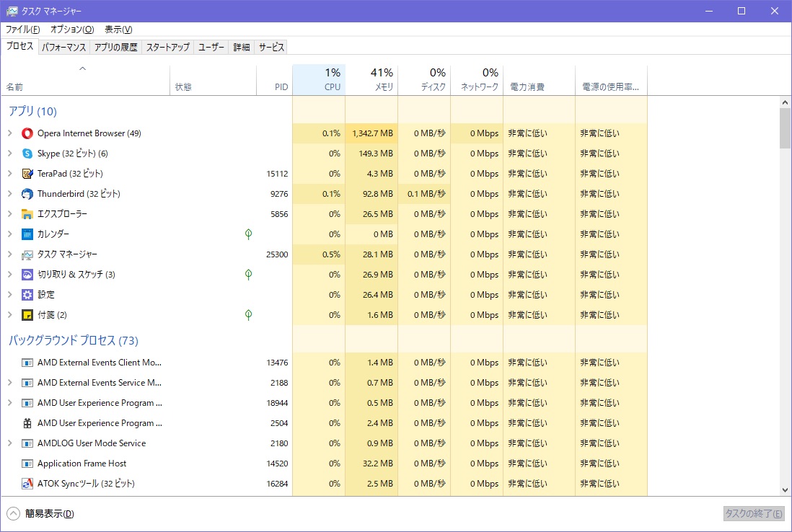Click the leaf status icon beside 付箋
Viewport: 792px width, 532px height.
pos(248,314)
